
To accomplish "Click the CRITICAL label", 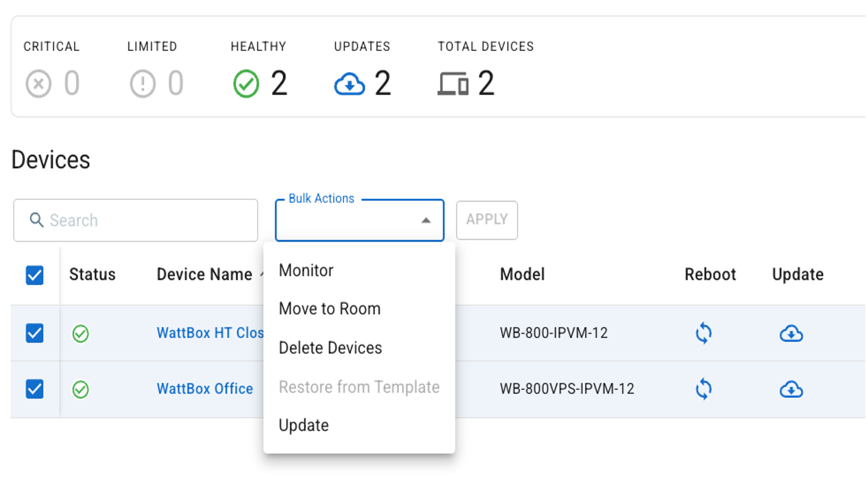I will [51, 47].
